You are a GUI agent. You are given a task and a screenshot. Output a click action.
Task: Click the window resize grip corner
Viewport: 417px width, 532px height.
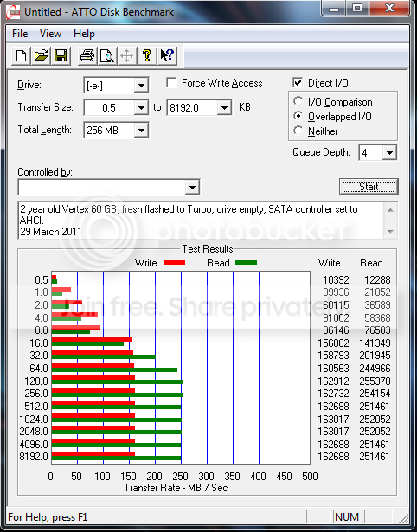click(x=403, y=518)
